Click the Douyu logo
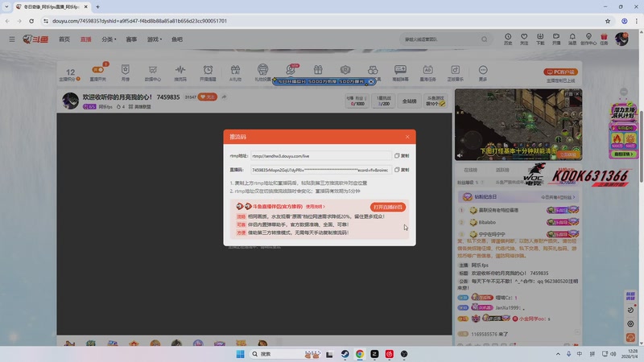 point(35,39)
